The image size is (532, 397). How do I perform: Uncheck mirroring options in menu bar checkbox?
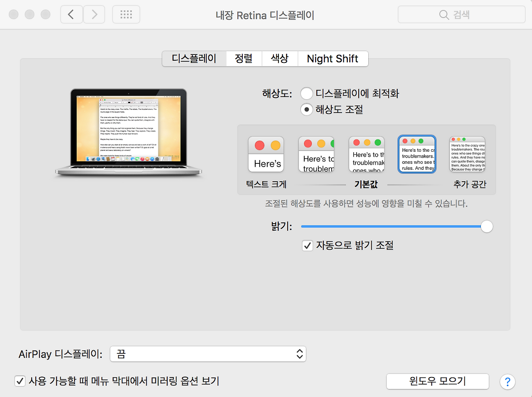coord(20,381)
